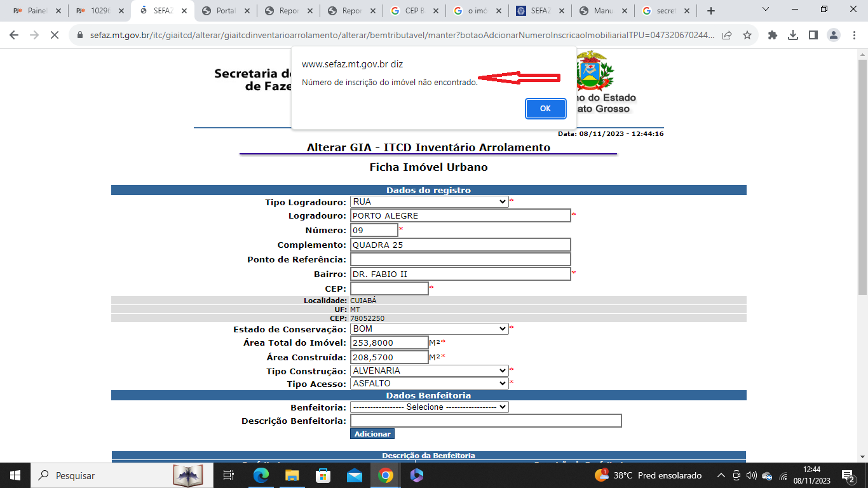Click OK in the alert dialog
This screenshot has height=488, width=868.
545,109
